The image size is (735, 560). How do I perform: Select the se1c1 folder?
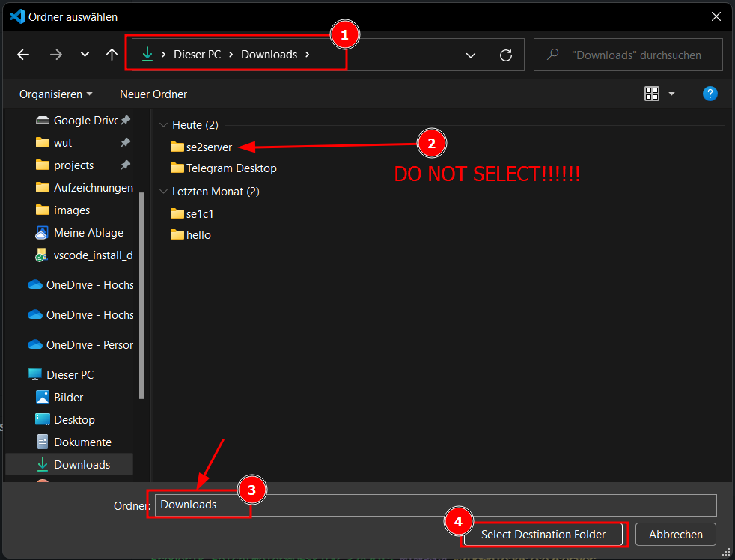192,214
